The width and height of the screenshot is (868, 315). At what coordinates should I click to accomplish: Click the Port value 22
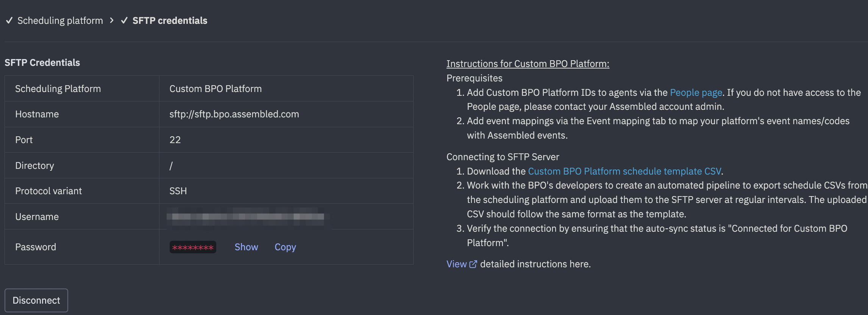click(x=175, y=140)
